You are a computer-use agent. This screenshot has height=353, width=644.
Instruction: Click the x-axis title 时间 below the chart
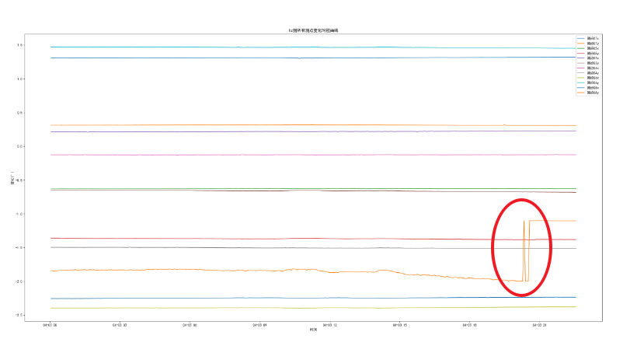click(312, 330)
